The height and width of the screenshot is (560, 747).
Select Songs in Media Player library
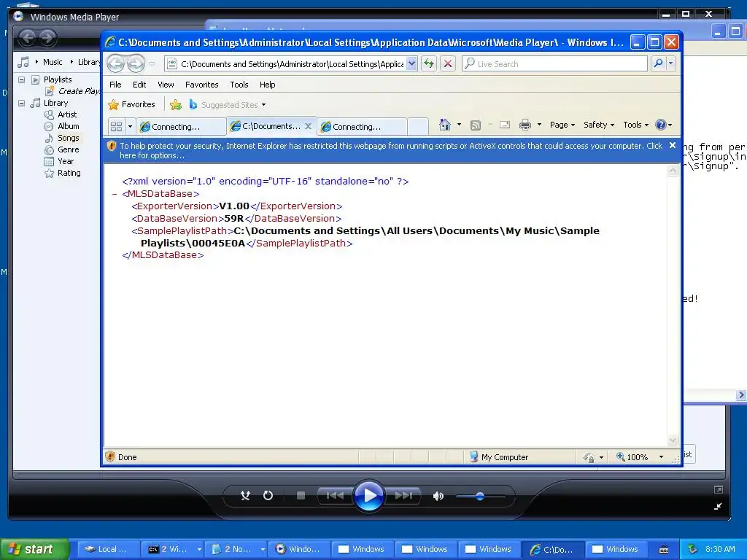68,138
